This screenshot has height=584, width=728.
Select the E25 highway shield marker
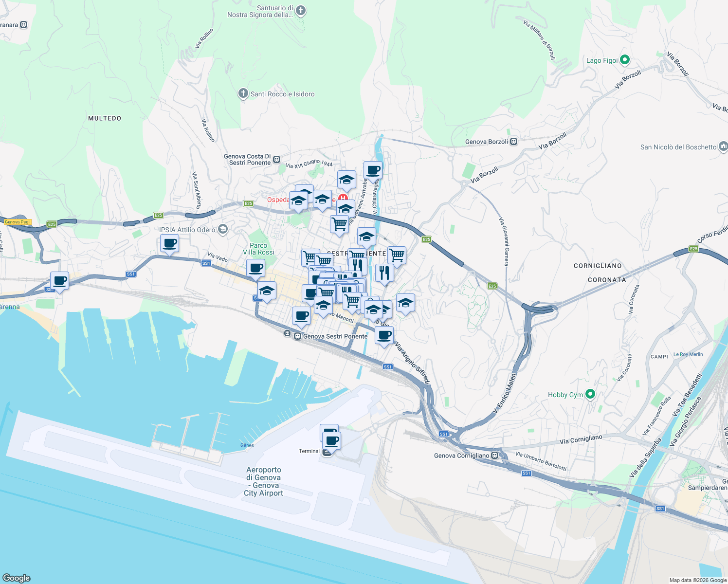pyautogui.click(x=425, y=239)
